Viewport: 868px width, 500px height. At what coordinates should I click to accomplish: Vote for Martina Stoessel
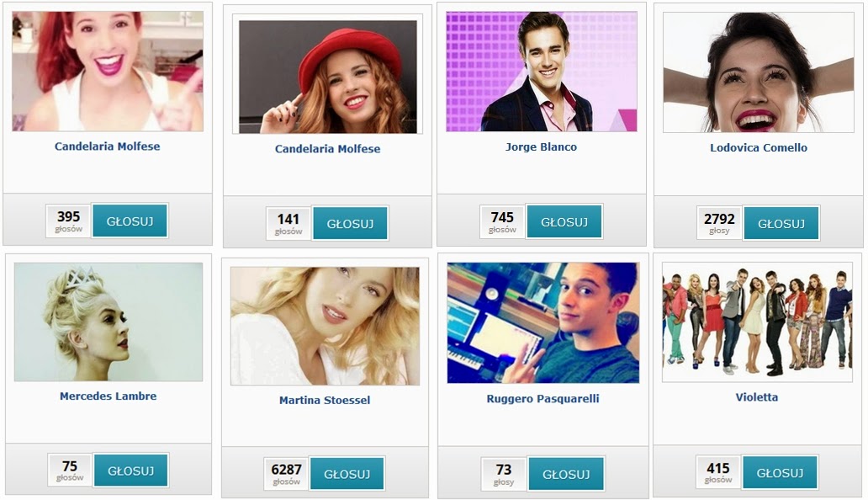click(x=347, y=474)
